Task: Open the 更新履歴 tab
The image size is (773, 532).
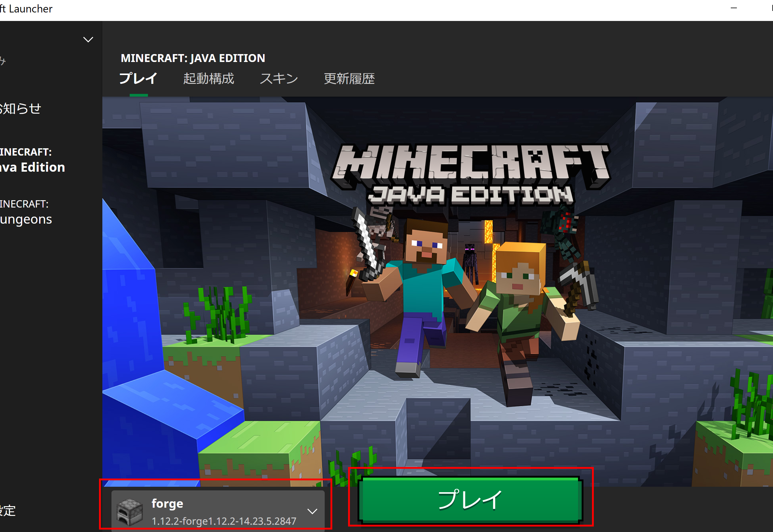Action: coord(349,79)
